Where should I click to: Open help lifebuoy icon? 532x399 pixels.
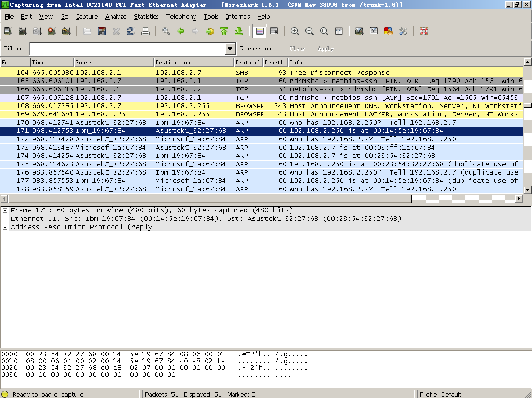[x=424, y=32]
